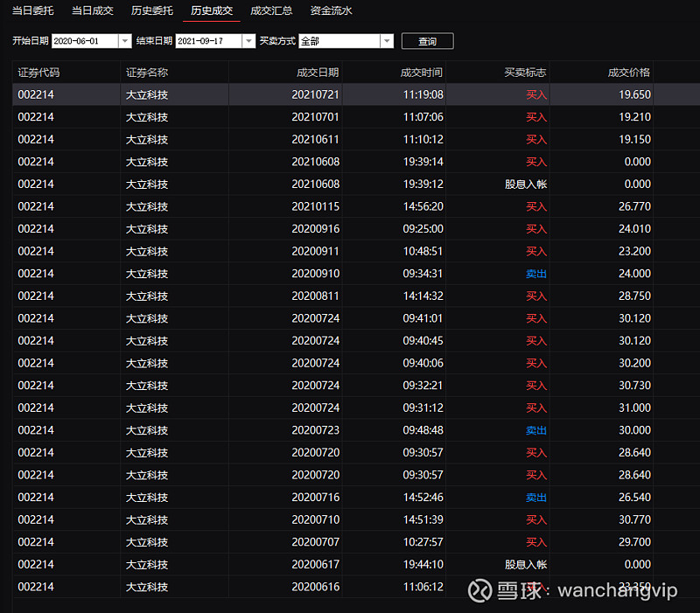Click the 证券代码 column header
The height and width of the screenshot is (613, 700).
[x=38, y=73]
